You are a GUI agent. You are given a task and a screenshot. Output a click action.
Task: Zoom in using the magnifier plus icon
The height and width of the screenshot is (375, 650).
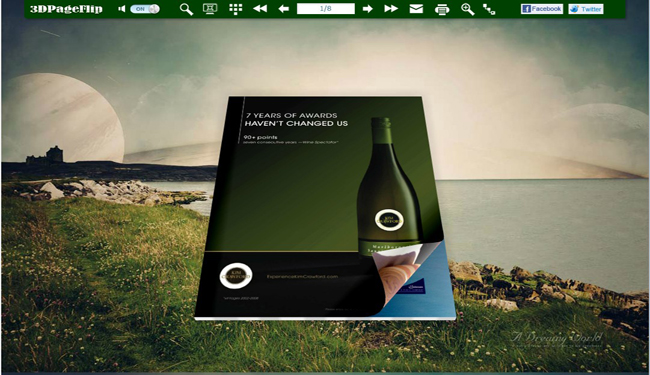(x=467, y=9)
